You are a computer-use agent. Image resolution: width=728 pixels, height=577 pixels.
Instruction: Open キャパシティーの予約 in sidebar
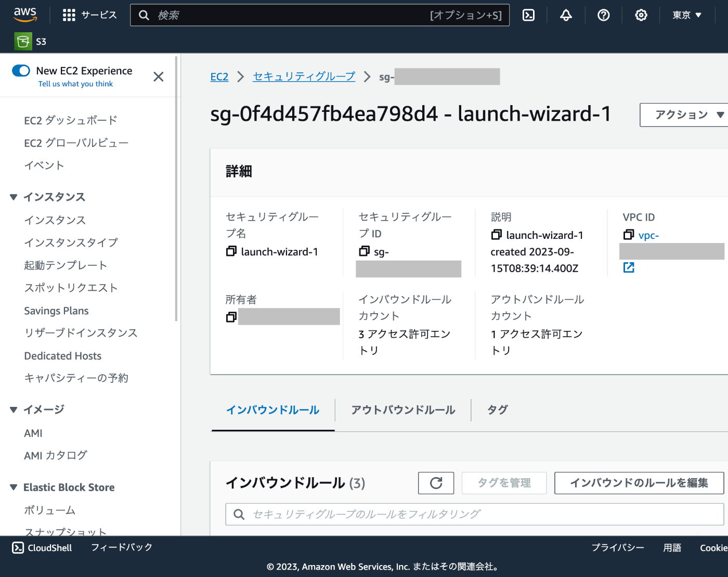(76, 378)
